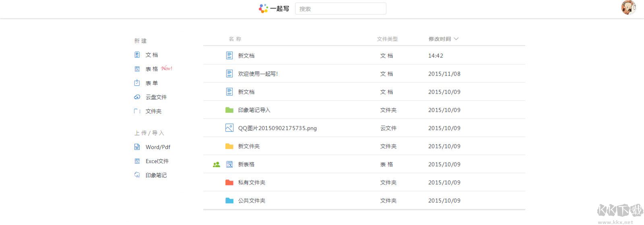Open 新文件夹 folder name

click(x=249, y=146)
